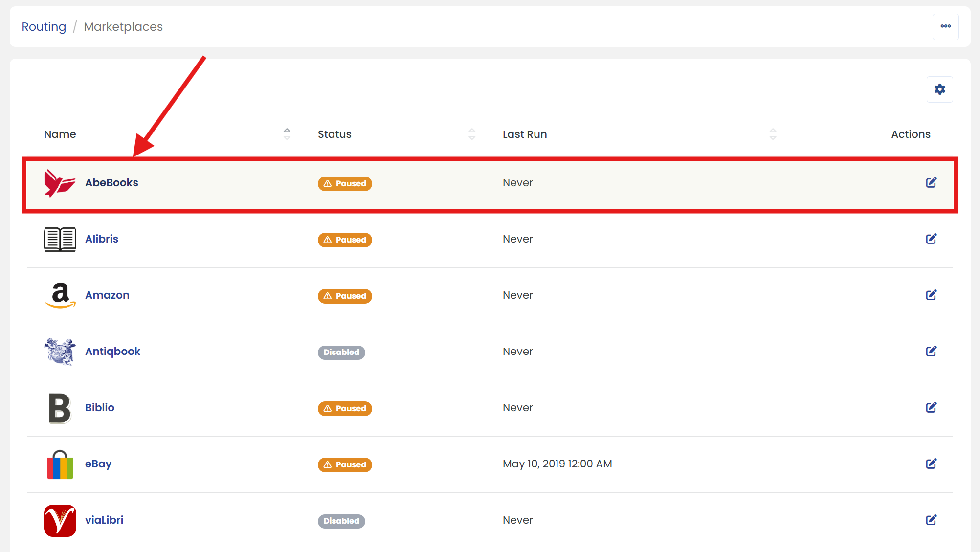Click the Never last run for viaLibri

[518, 520]
